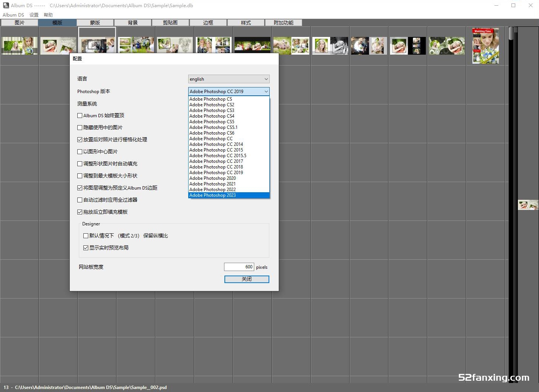Uncheck 将图层调整为预定义Album DS边距

point(80,188)
